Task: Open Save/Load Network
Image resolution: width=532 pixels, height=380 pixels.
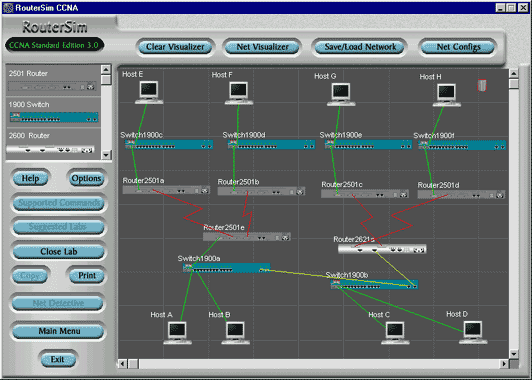Action: coord(360,47)
